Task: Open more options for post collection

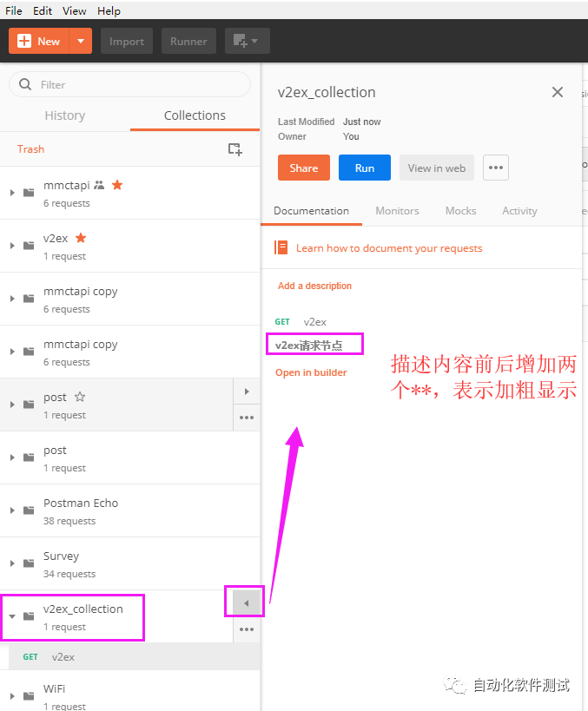Action: click(x=247, y=418)
